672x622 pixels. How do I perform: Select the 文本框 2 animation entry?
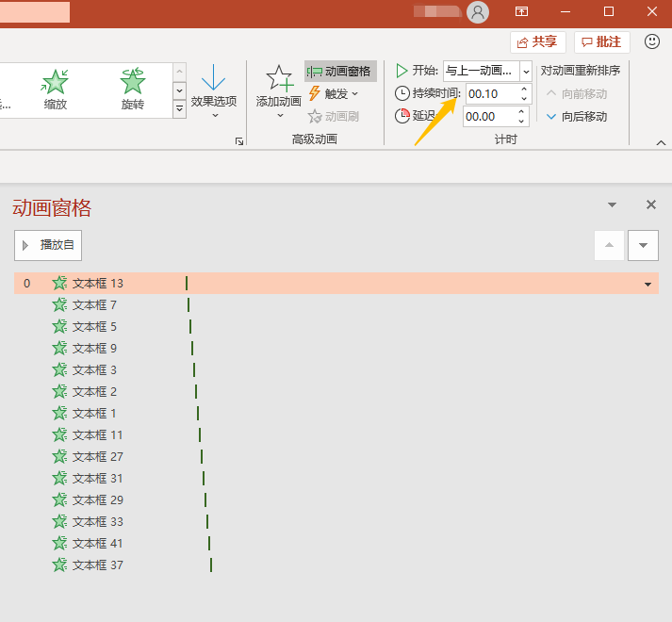tap(336, 392)
